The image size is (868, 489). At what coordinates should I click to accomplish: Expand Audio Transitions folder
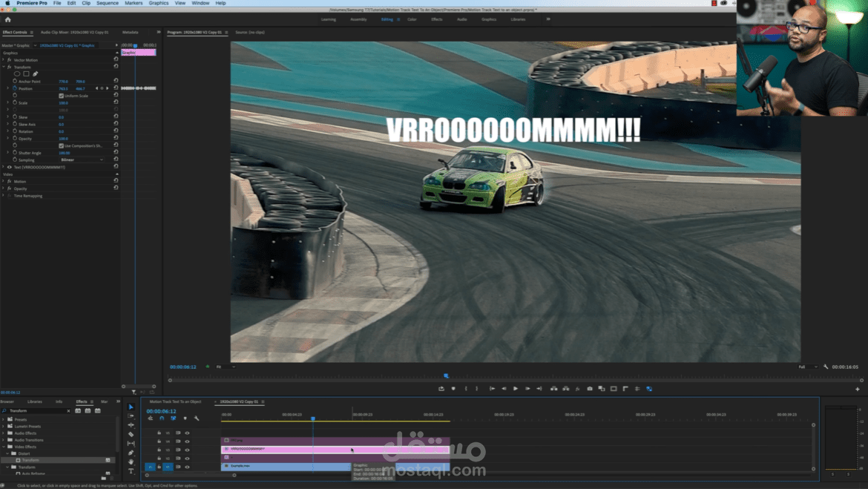tap(3, 440)
